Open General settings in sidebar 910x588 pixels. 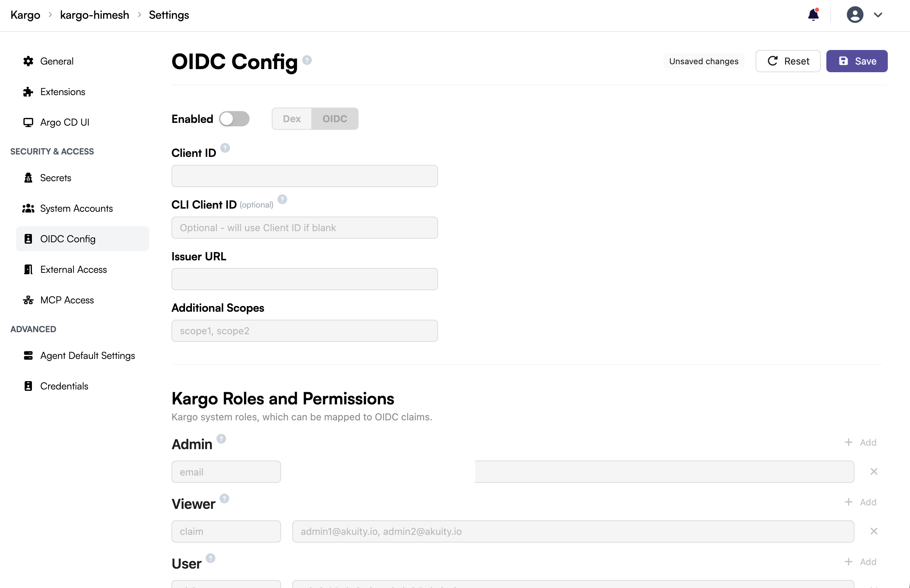[83, 61]
